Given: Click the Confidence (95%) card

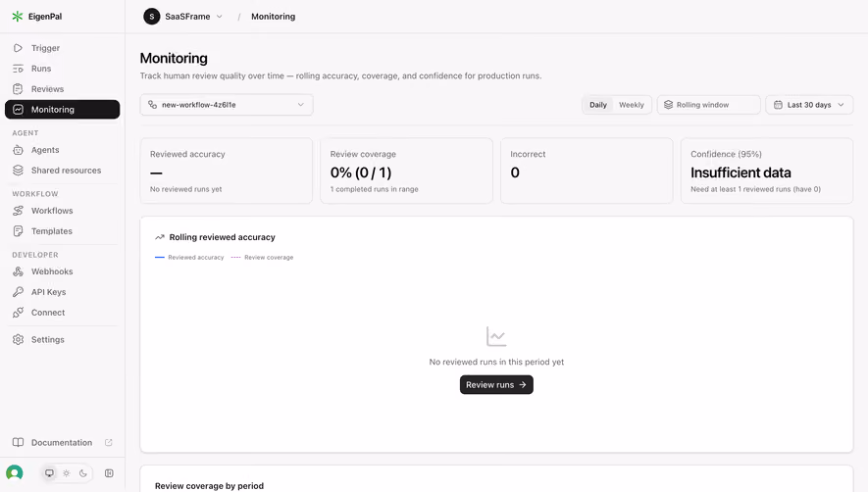Looking at the screenshot, I should click(767, 171).
